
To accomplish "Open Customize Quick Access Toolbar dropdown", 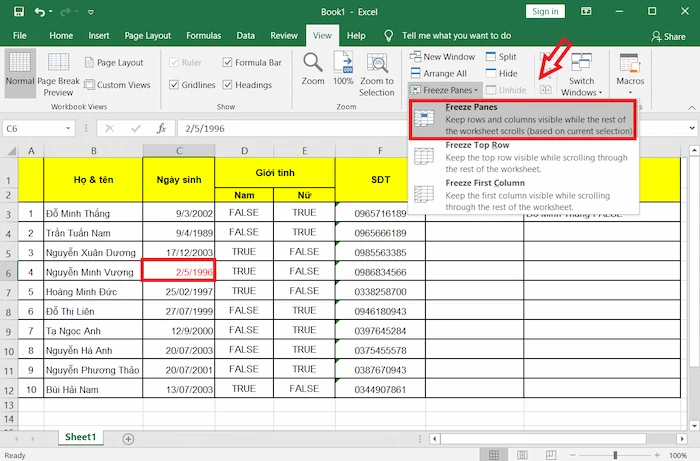I will pyautogui.click(x=91, y=12).
